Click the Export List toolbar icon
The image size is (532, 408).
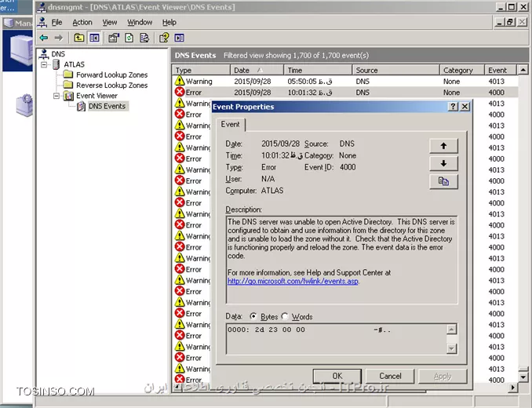144,38
